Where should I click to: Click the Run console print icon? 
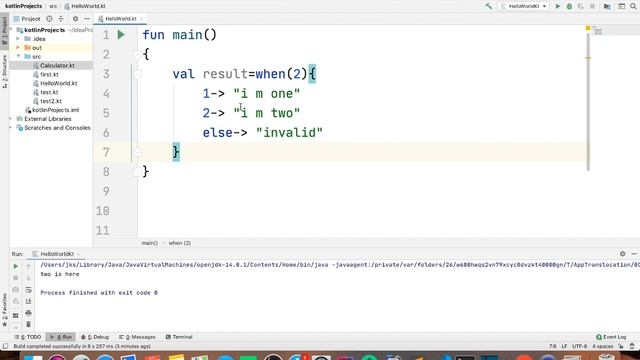point(28,313)
